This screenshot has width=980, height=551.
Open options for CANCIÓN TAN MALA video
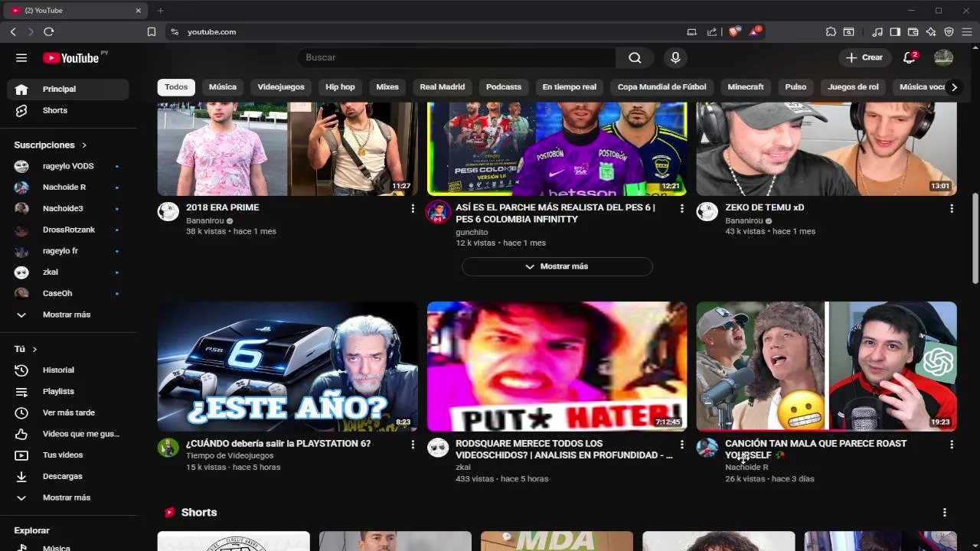click(x=952, y=444)
